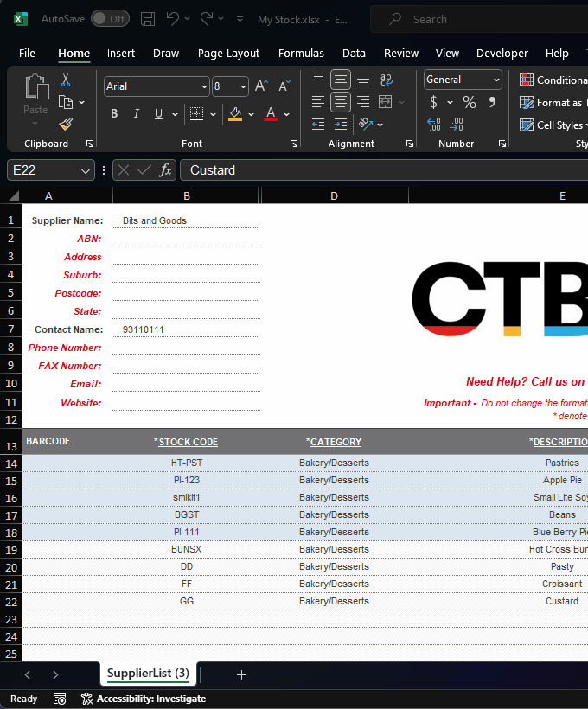
Task: Switch to the Draw tab
Action: 166,54
